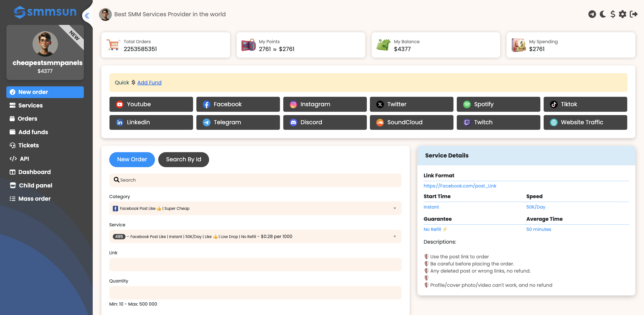Click the dollar currency icon in header
The height and width of the screenshot is (315, 644).
click(613, 14)
